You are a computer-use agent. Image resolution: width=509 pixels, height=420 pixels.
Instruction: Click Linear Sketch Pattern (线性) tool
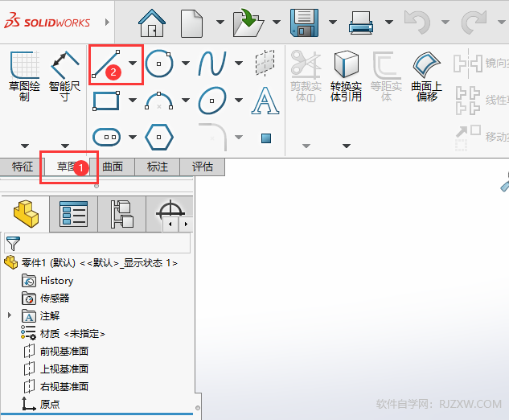point(481,100)
